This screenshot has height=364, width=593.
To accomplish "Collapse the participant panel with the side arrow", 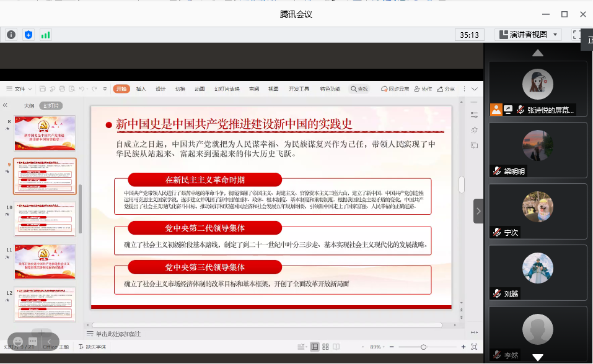I will pyautogui.click(x=478, y=211).
